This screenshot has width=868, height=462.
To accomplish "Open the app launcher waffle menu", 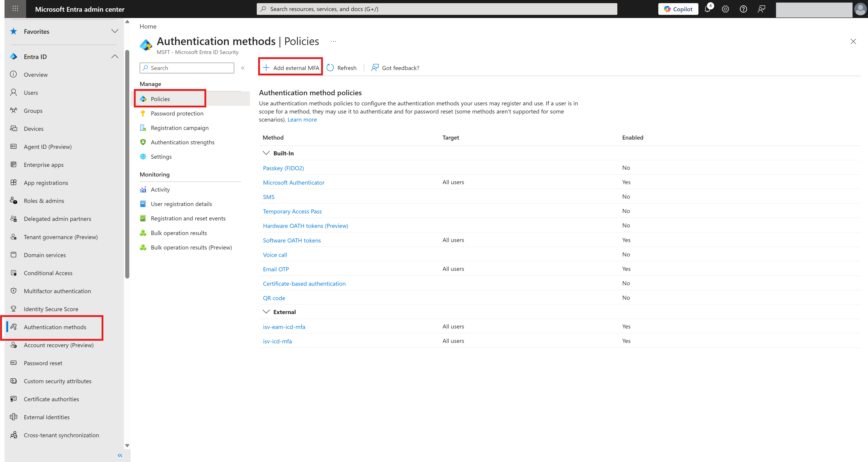I will click(15, 9).
